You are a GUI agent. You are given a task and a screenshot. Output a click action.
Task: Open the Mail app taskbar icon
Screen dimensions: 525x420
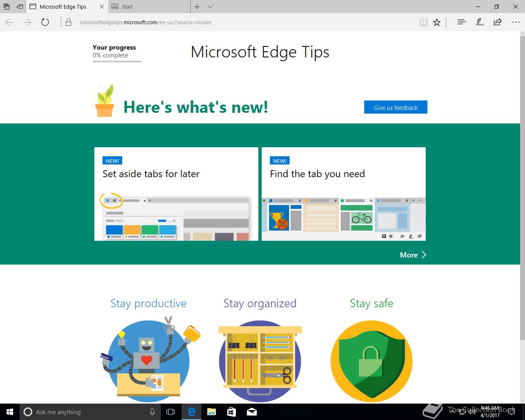[x=252, y=412]
